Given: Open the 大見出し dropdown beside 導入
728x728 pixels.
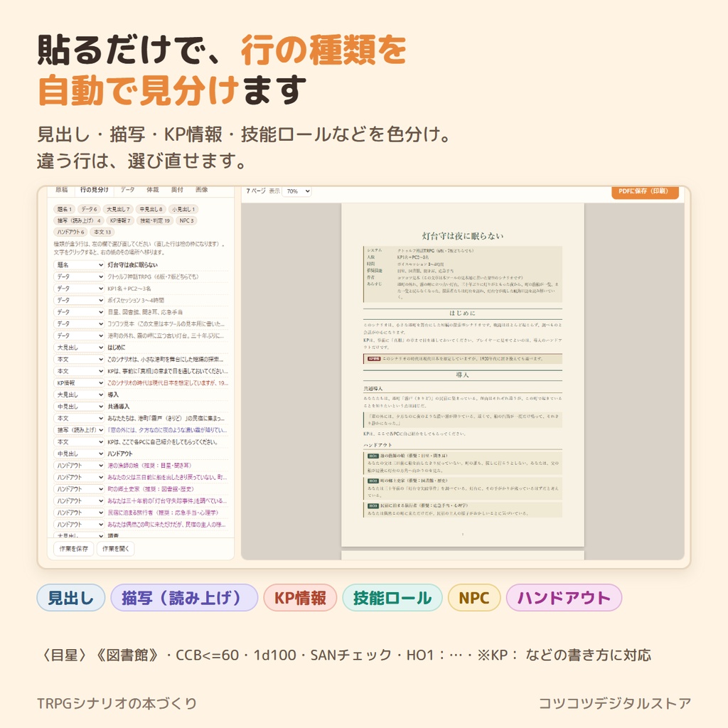Looking at the screenshot, I should pos(80,395).
